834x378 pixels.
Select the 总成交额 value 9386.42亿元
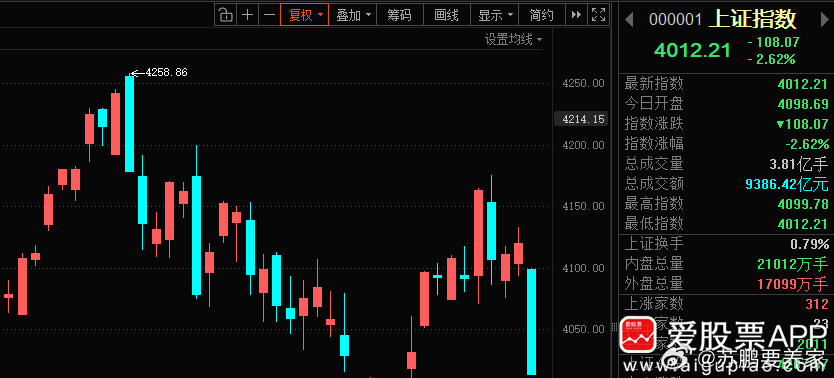tap(787, 184)
